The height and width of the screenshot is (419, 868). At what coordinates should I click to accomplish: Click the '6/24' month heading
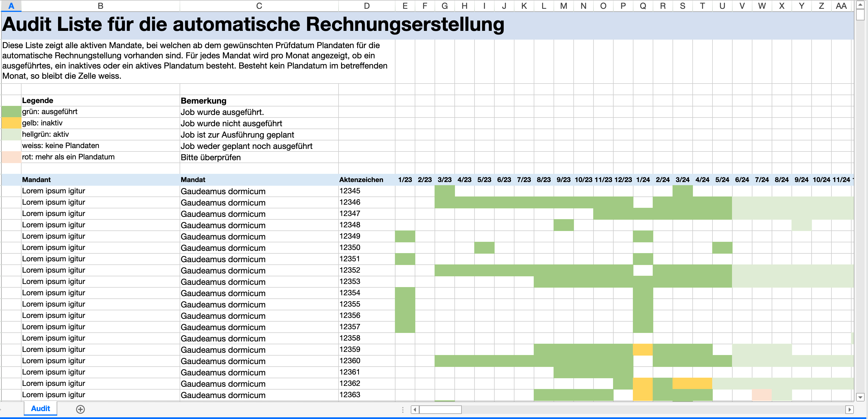point(742,179)
